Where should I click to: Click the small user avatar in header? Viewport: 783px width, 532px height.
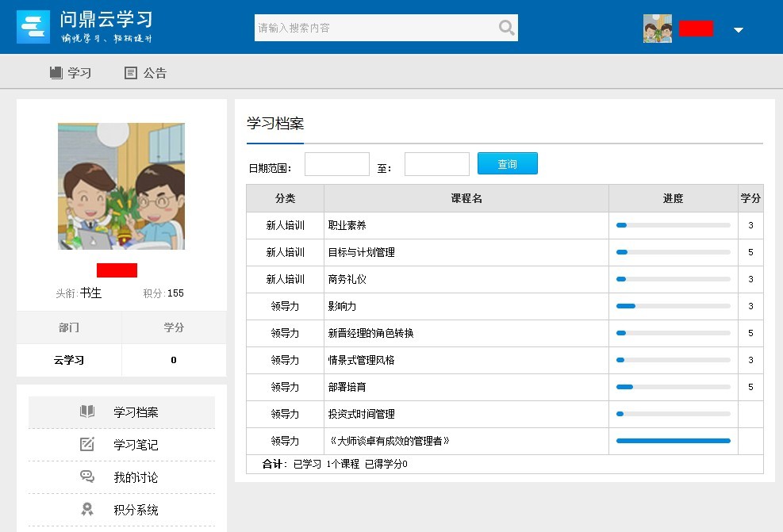click(x=657, y=29)
